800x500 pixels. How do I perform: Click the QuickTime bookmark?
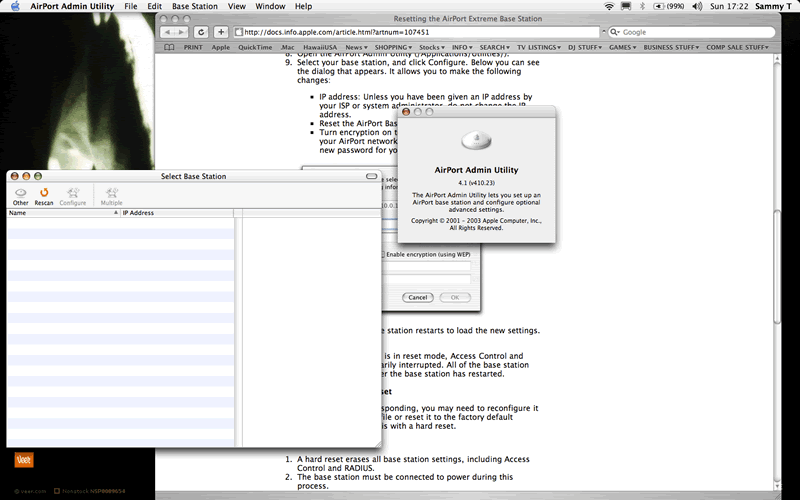[x=255, y=47]
